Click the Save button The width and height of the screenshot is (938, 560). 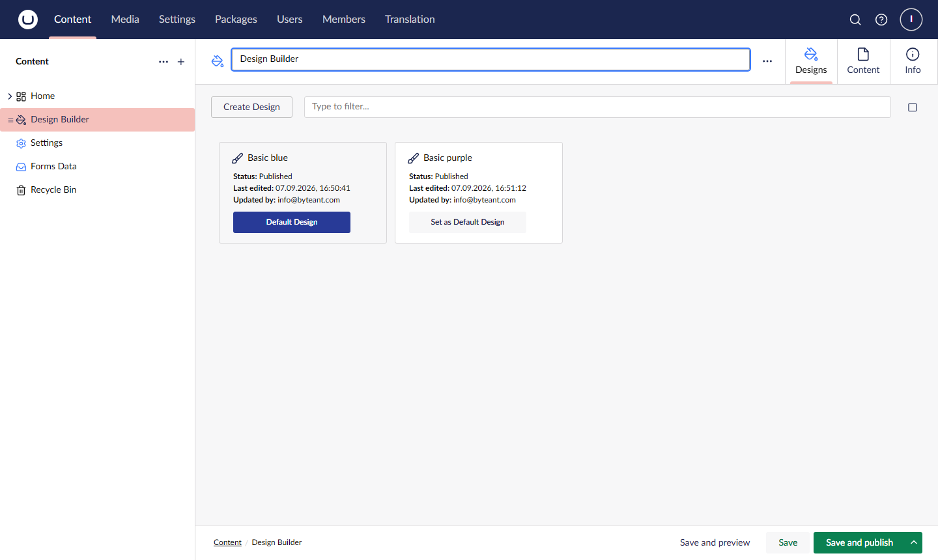tap(788, 542)
